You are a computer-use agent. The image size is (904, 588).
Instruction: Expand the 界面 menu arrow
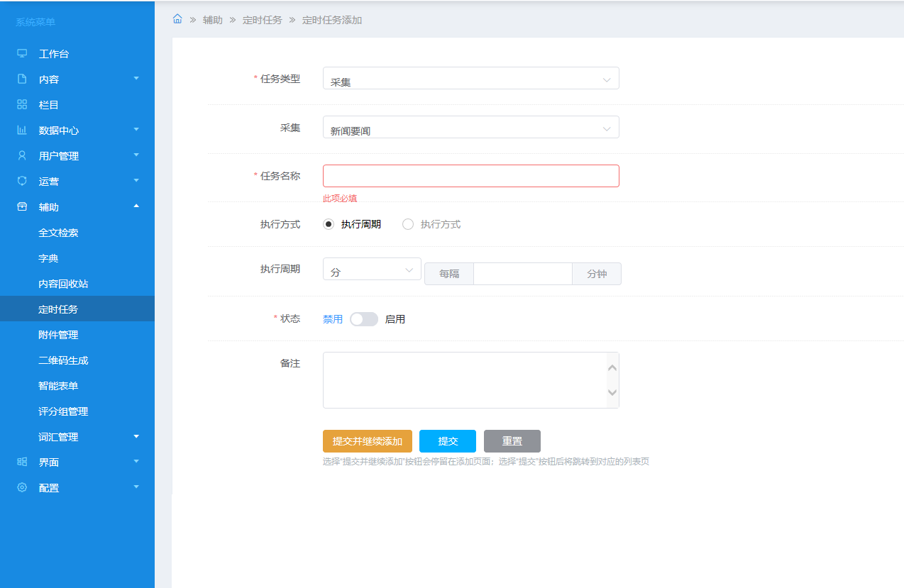(136, 461)
